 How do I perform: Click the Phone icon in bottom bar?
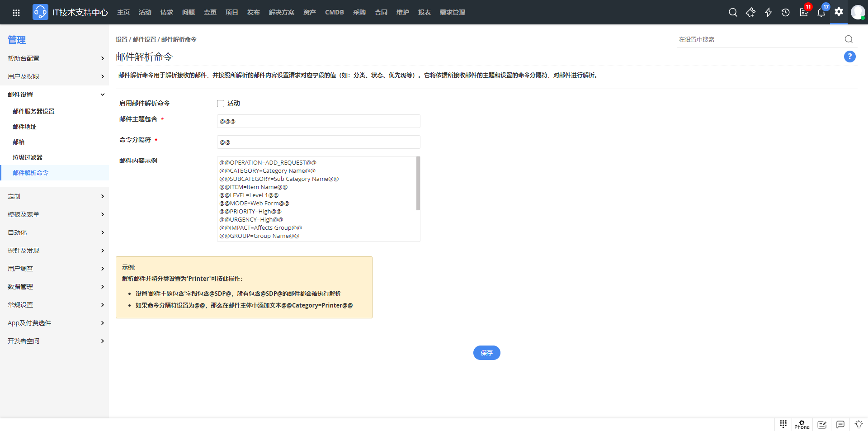click(802, 425)
